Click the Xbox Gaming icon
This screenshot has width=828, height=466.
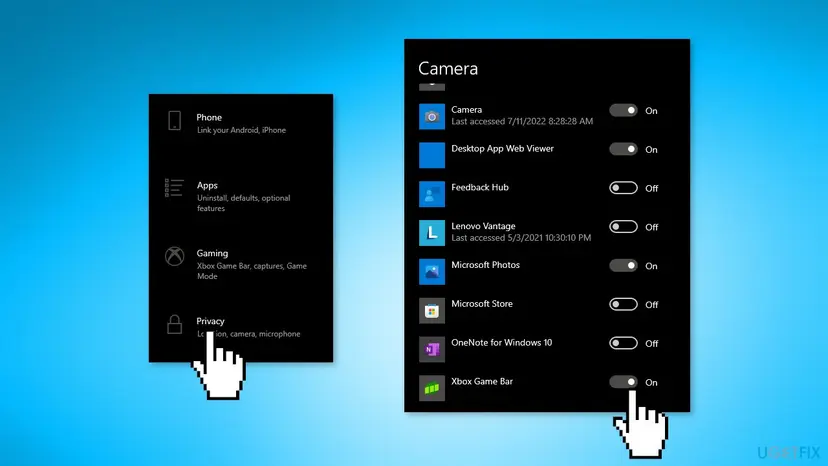point(175,257)
